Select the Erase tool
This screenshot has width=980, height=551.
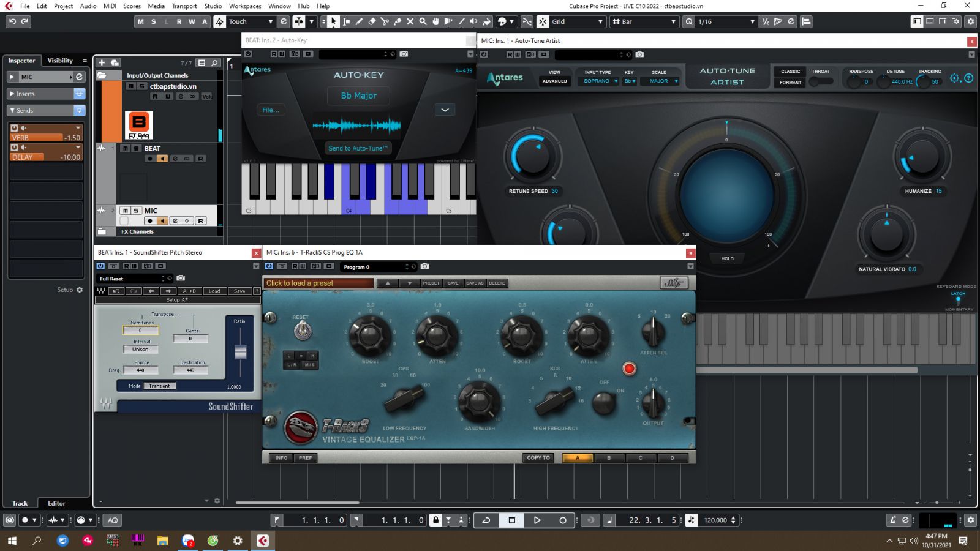372,21
